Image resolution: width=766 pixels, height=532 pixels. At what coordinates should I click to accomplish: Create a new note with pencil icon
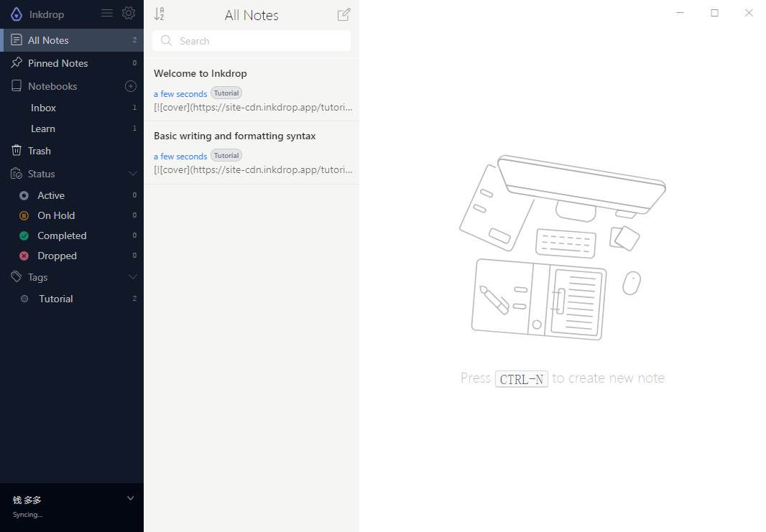(x=344, y=14)
